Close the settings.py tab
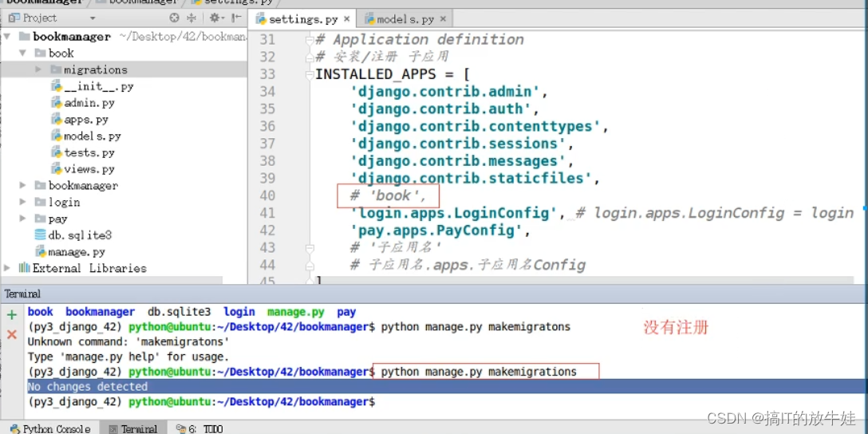Viewport: 868px width, 434px height. pos(346,19)
